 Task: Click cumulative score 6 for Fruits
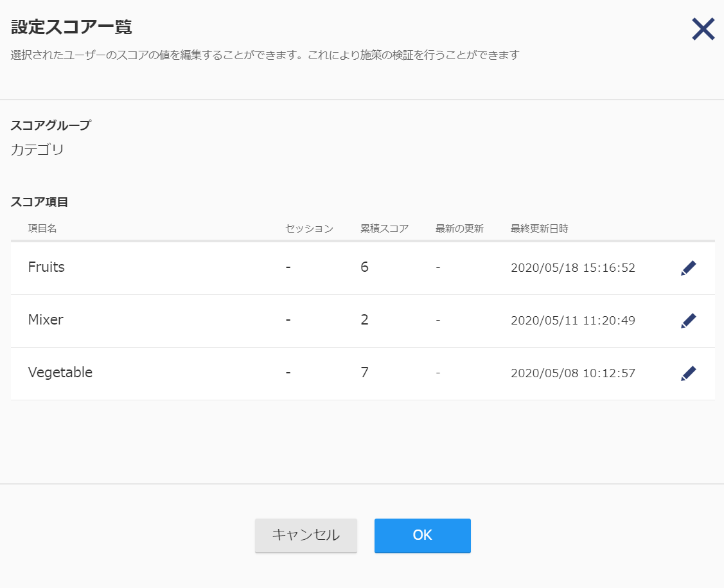click(364, 267)
